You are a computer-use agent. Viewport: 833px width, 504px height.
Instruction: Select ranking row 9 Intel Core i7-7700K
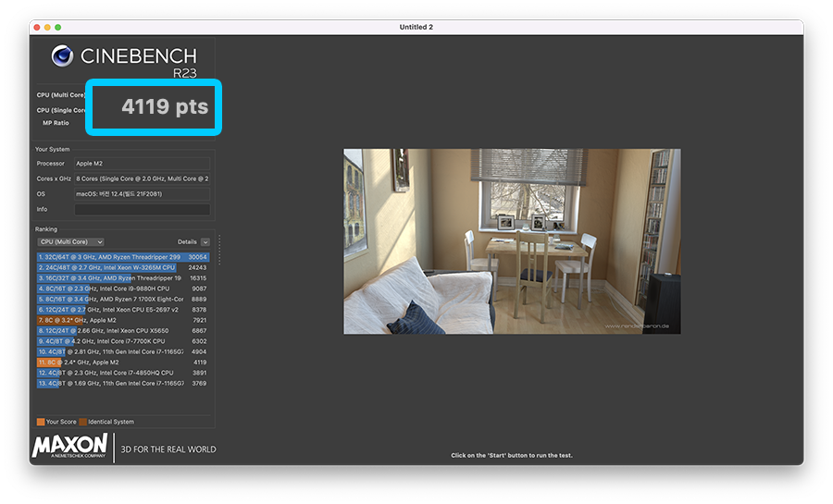click(123, 341)
